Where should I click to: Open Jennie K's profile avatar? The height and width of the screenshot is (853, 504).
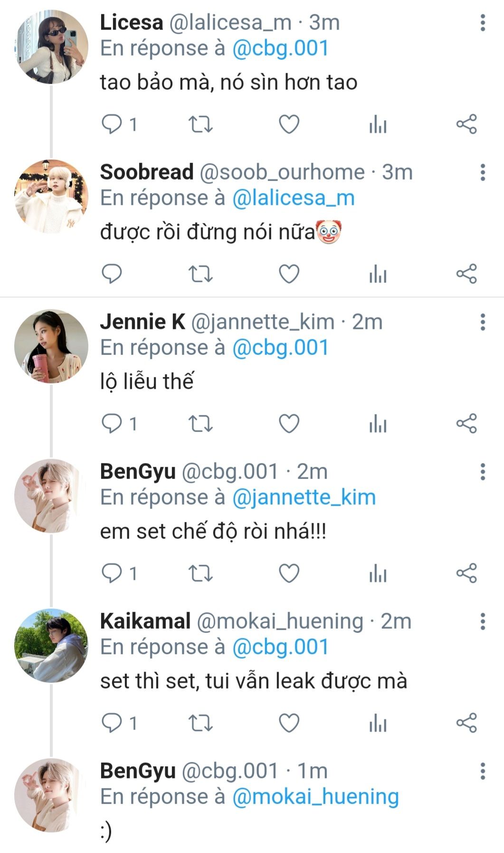[x=51, y=346]
